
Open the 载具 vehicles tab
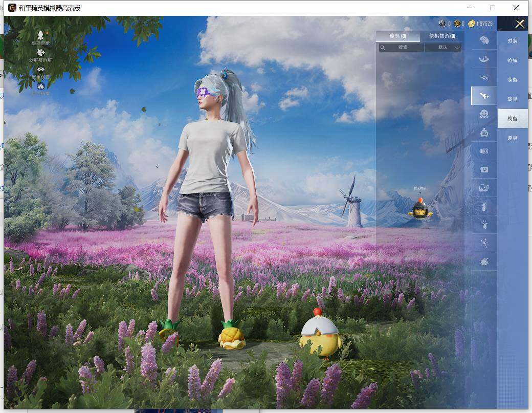[513, 99]
